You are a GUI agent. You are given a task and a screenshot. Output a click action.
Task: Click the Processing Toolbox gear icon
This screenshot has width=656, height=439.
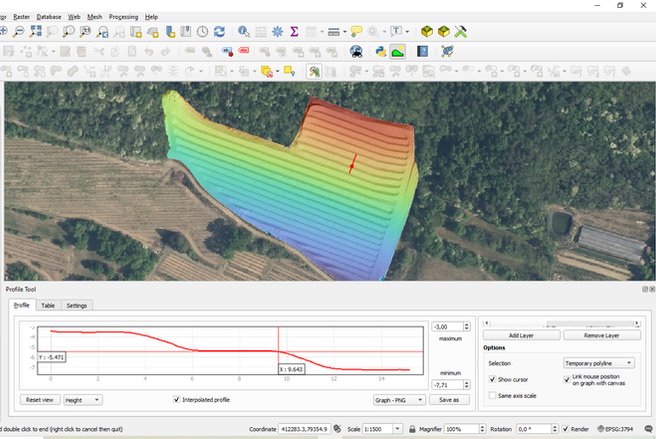click(277, 32)
